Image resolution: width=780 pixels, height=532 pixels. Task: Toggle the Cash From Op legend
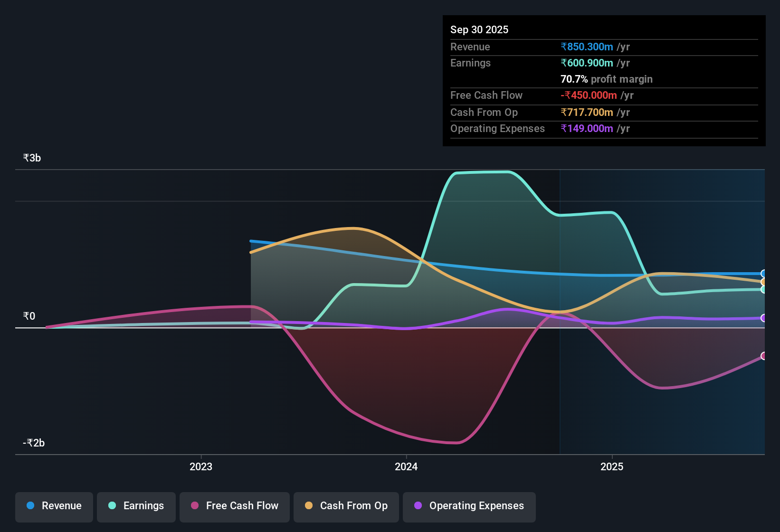pos(346,506)
